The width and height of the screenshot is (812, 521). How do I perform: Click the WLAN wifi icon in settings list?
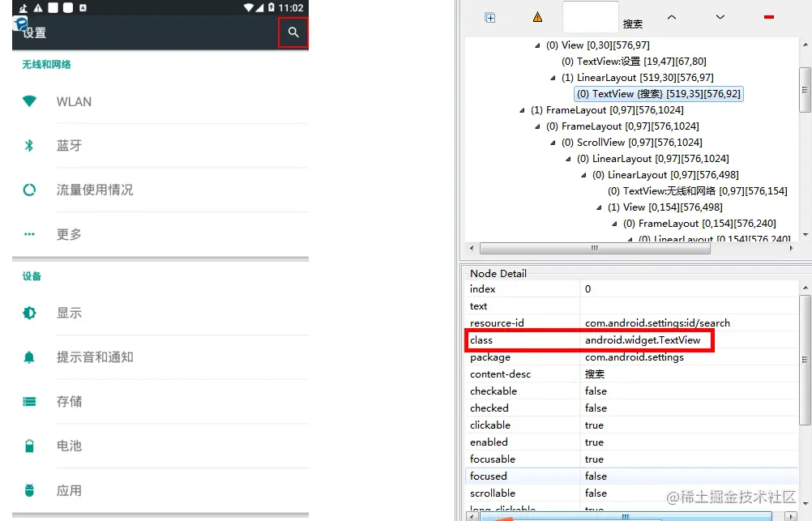point(29,101)
